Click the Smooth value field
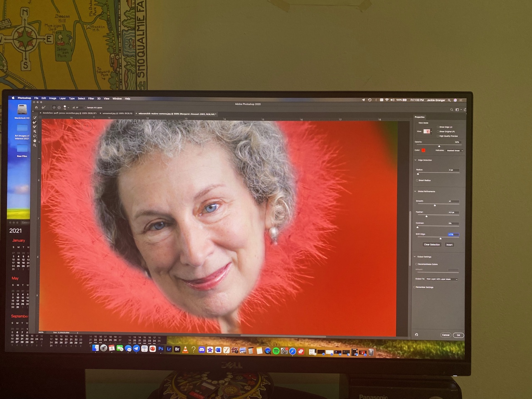Viewport: 532px width, 399px height. [453, 201]
